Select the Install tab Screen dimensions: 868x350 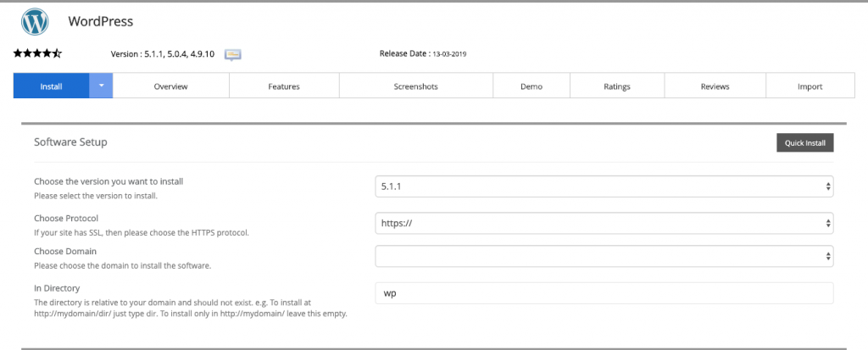click(52, 86)
